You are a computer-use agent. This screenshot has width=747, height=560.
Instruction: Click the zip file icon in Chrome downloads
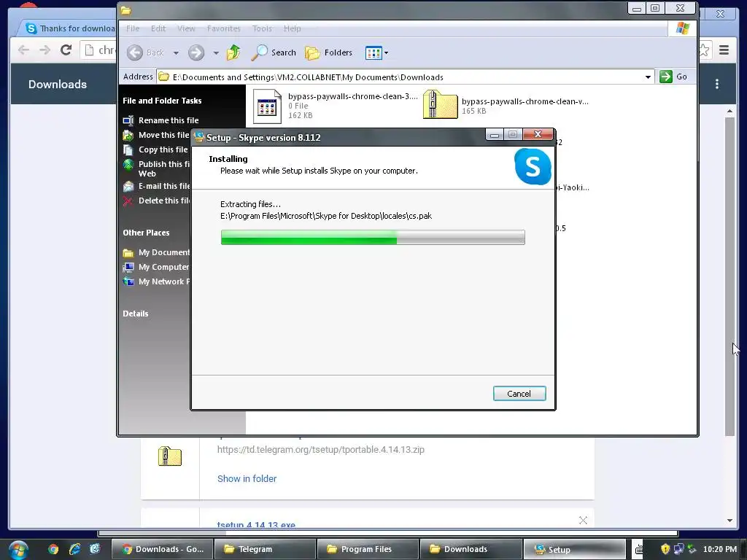tap(170, 456)
